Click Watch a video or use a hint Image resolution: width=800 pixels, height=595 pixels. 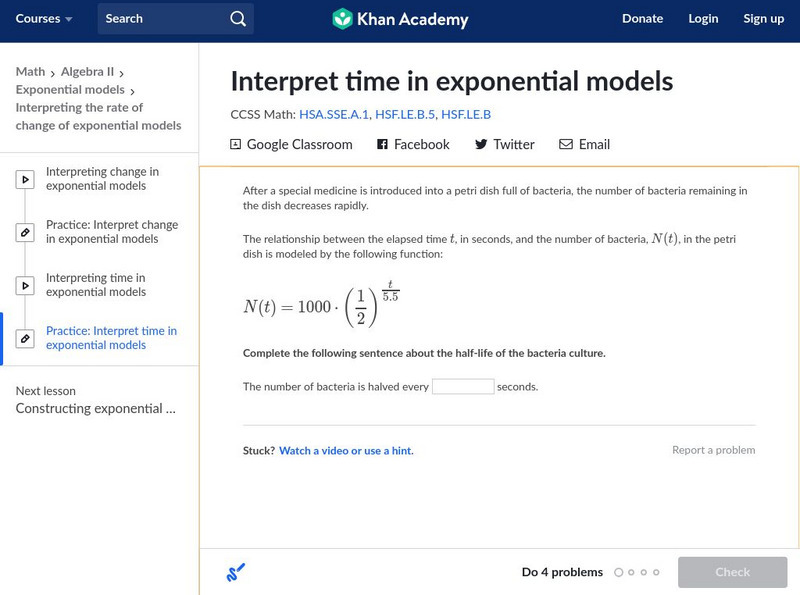(x=346, y=451)
